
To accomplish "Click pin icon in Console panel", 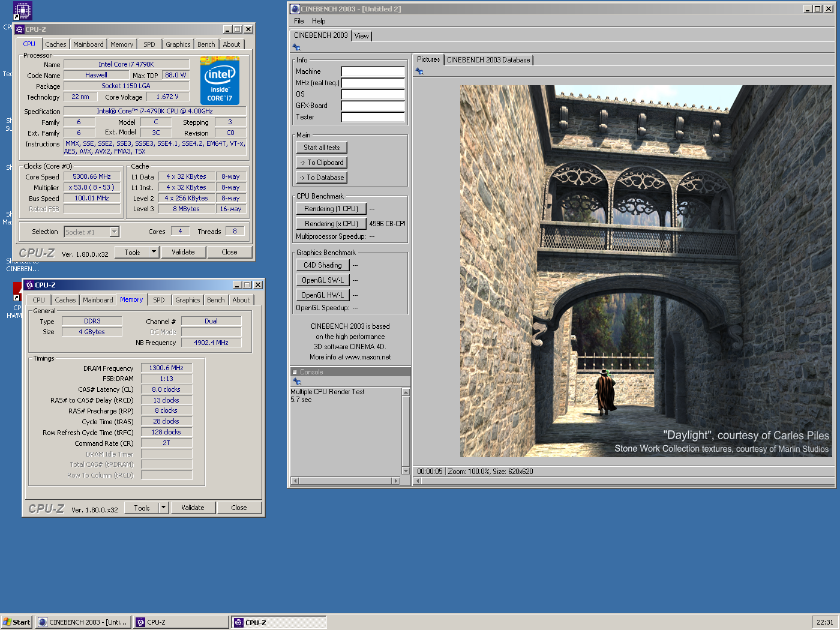I will [296, 382].
